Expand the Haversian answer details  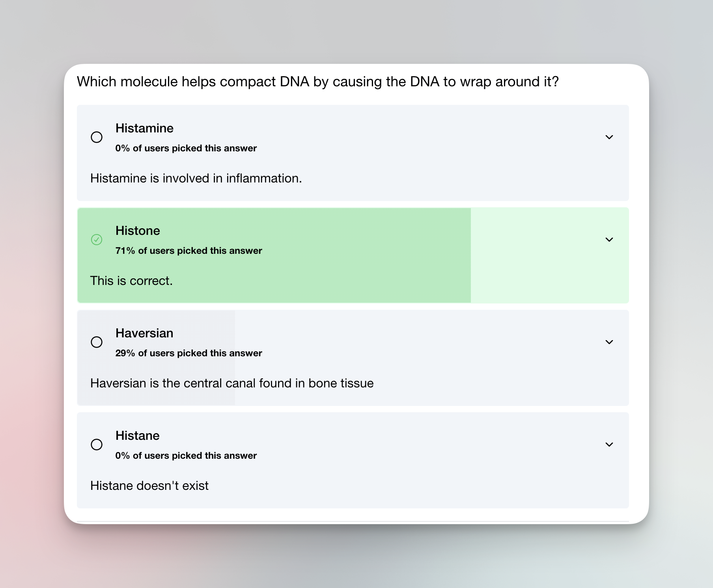point(609,342)
